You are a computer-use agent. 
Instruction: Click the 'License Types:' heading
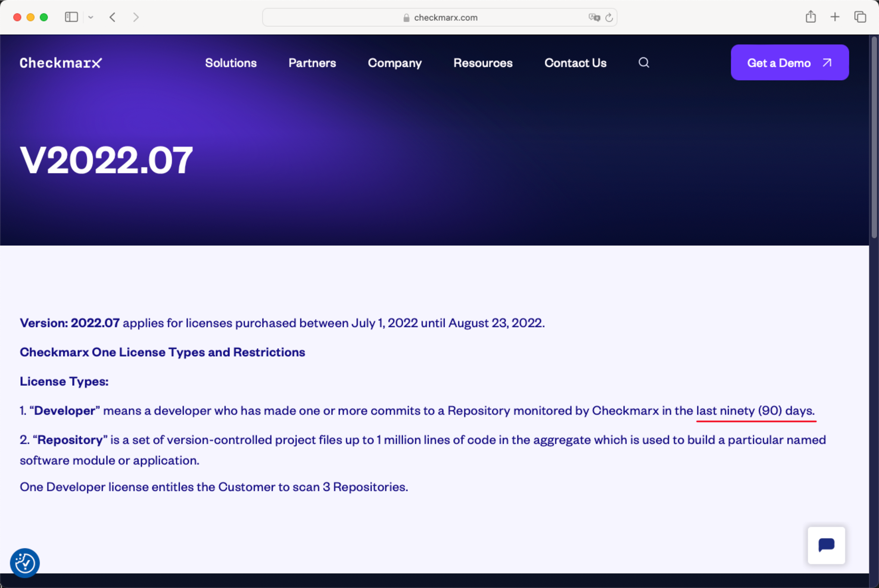pyautogui.click(x=64, y=381)
